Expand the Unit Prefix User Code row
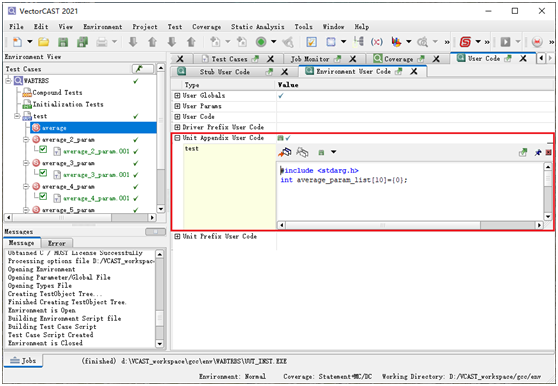This screenshot has width=558, height=386. click(x=177, y=236)
